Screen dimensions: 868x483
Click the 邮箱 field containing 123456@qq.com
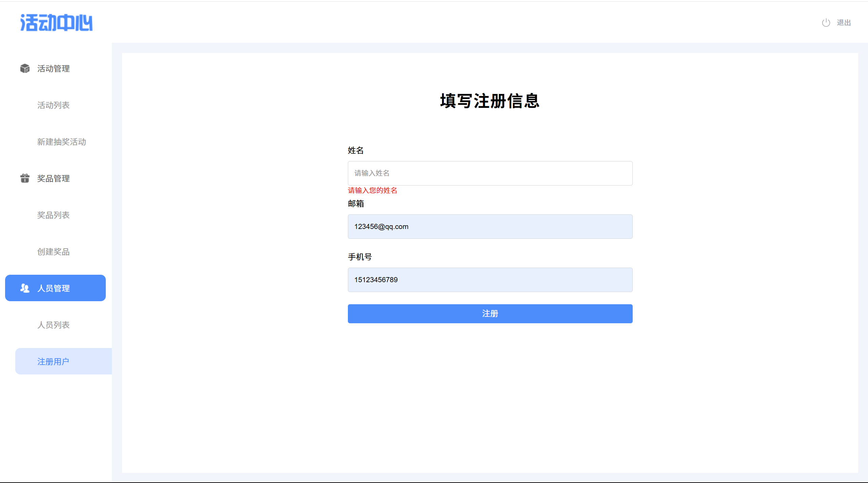(490, 227)
